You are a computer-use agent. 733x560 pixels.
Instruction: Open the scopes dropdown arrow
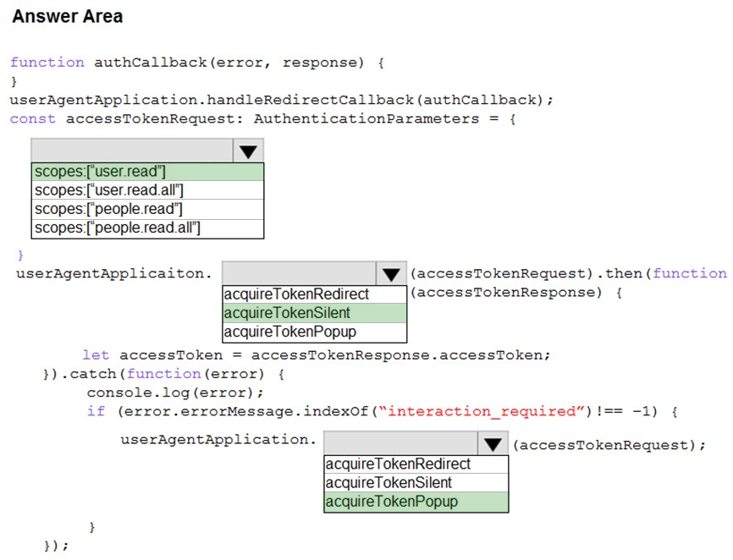[248, 151]
